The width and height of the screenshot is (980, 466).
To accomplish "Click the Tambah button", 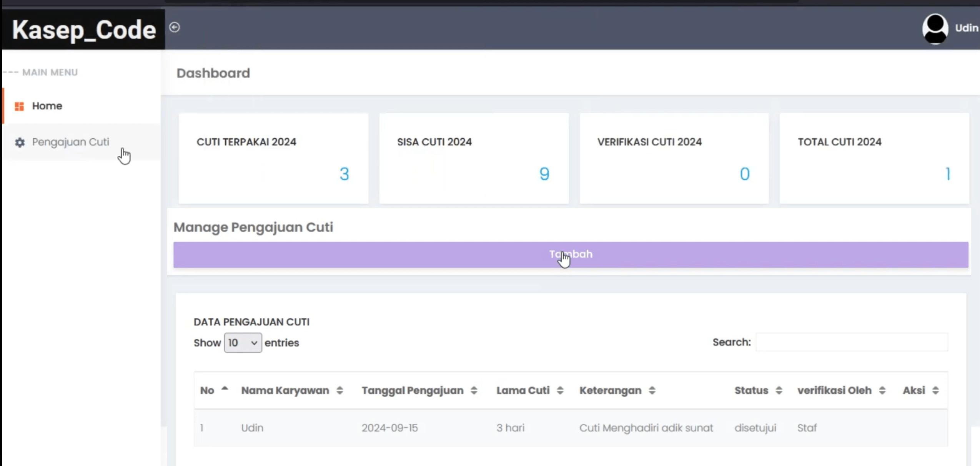I will (x=571, y=255).
